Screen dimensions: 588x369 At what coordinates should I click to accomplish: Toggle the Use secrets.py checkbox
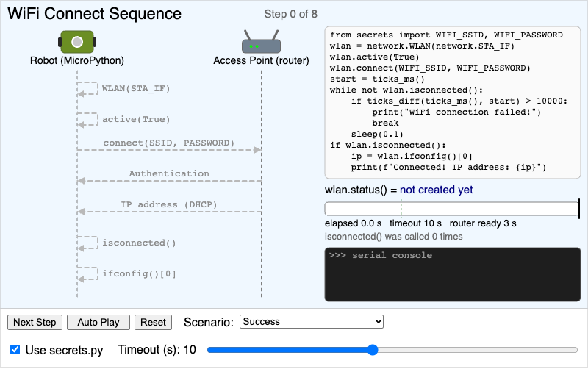(15, 349)
